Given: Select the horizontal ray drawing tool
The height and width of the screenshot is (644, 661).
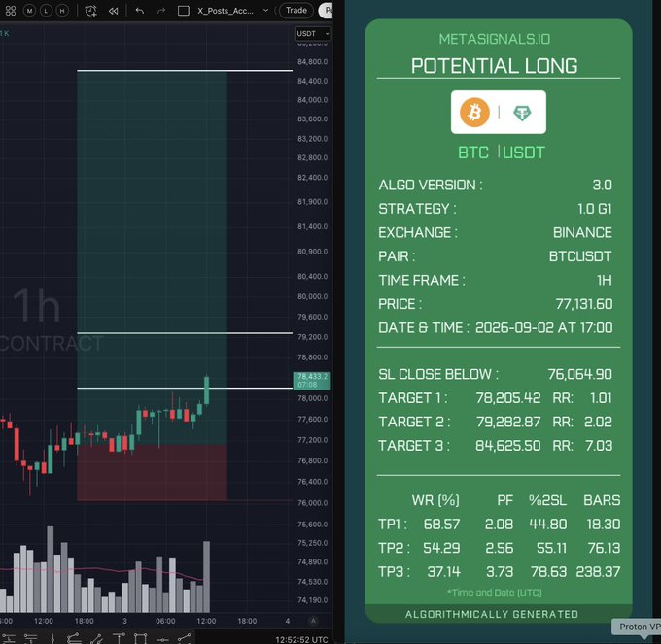Looking at the screenshot, I should [31, 638].
